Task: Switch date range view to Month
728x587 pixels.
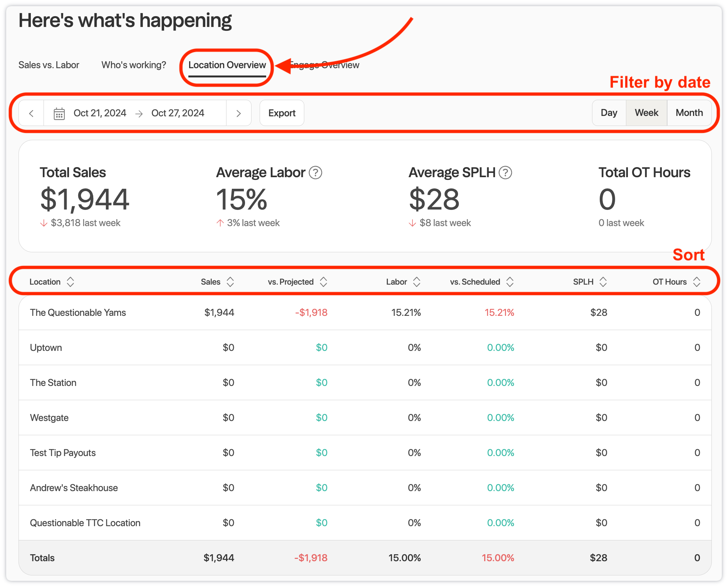Action: pos(689,113)
